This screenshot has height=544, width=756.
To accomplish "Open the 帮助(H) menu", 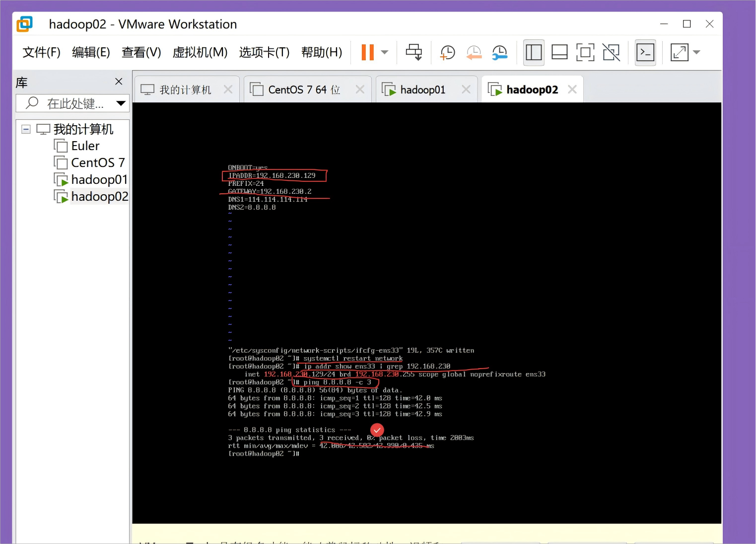I will point(322,52).
